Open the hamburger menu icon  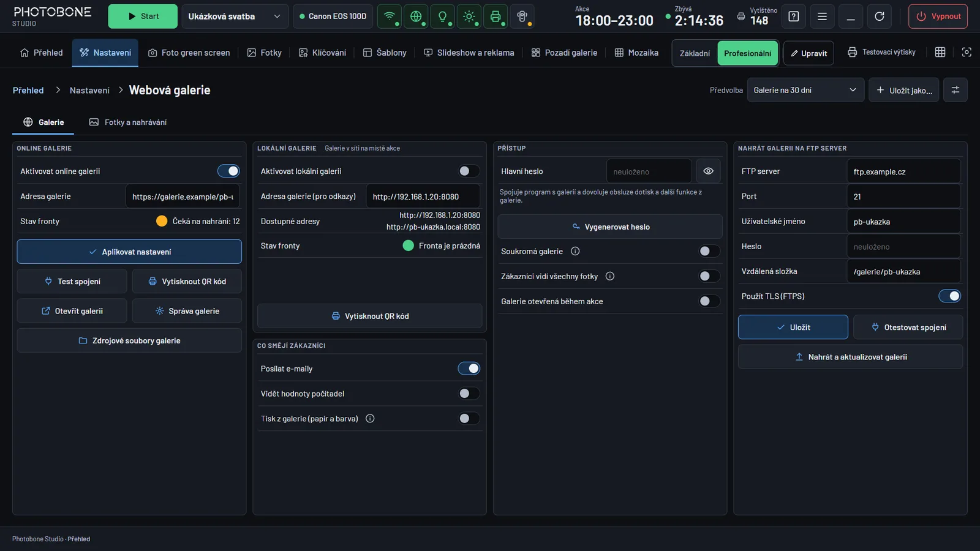[822, 17]
